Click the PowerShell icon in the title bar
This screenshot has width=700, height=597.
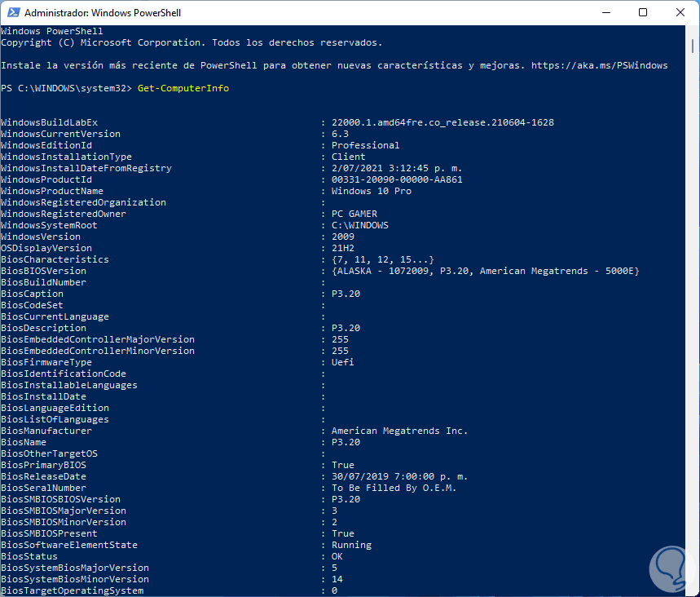12,14
